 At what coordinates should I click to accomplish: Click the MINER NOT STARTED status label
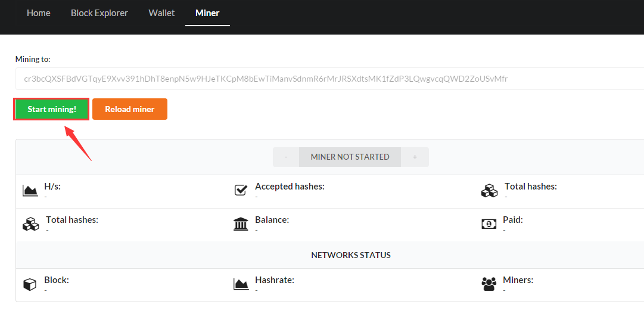coord(350,157)
